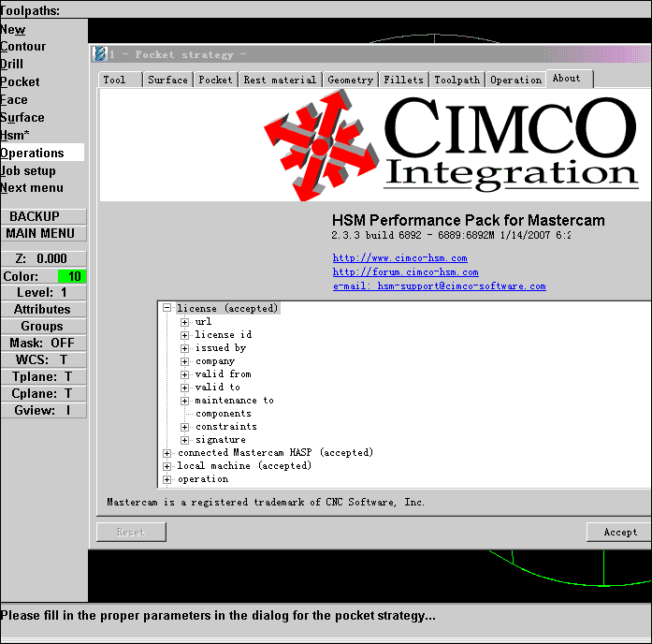Click the Mastercam registered trademark notice
The image size is (652, 644).
[x=266, y=502]
